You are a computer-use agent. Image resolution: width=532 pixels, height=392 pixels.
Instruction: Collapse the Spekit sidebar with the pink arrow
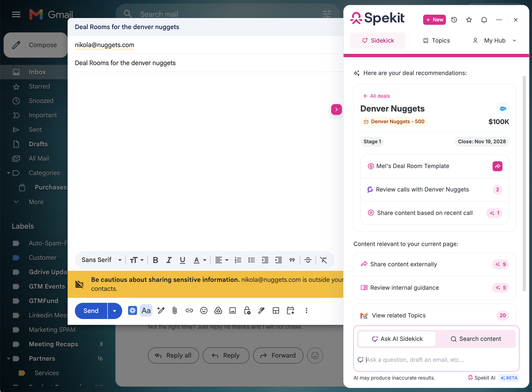tap(336, 109)
